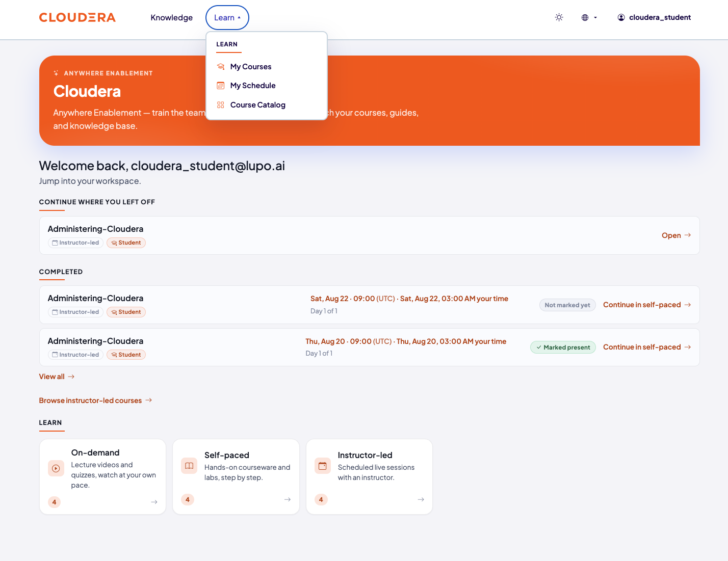Click the Instructor-led calendar icon

tap(323, 466)
